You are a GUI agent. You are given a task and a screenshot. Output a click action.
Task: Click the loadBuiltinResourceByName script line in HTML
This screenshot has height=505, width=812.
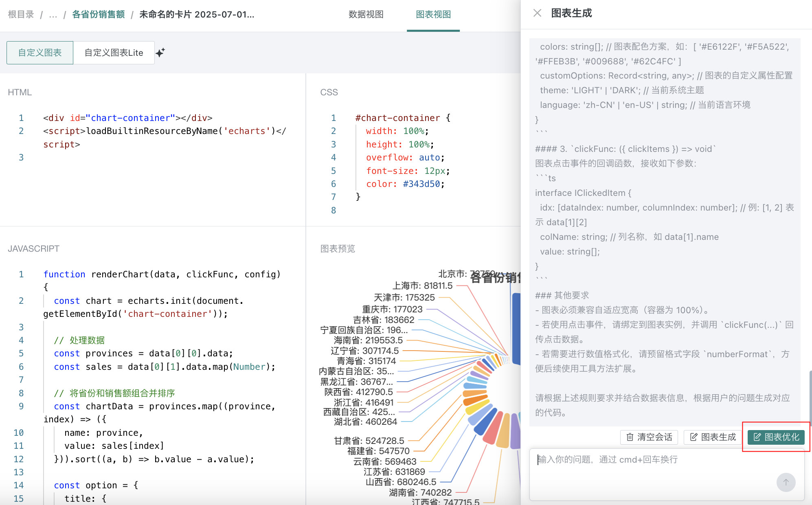(165, 138)
